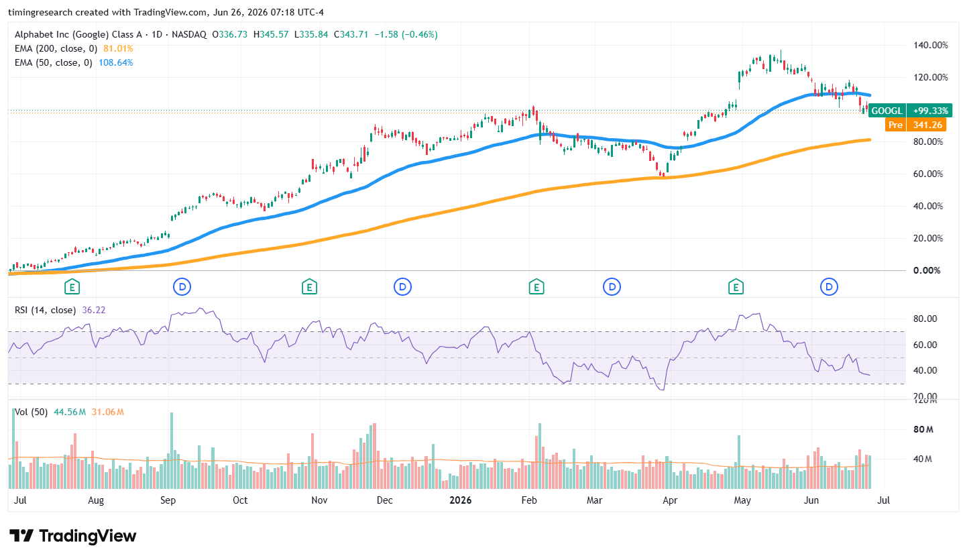Click the Sep label on the time axis
Viewport: 967px width, 560px height.
click(168, 500)
